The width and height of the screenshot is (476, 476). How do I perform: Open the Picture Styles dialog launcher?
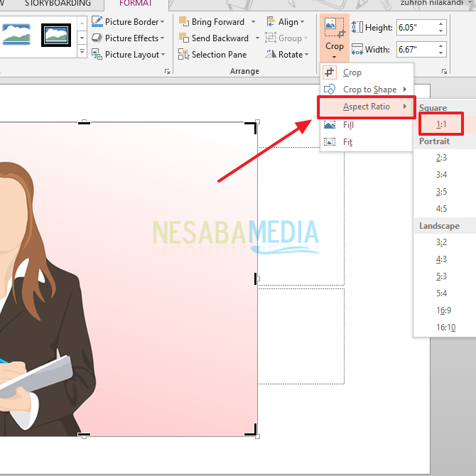tap(167, 71)
